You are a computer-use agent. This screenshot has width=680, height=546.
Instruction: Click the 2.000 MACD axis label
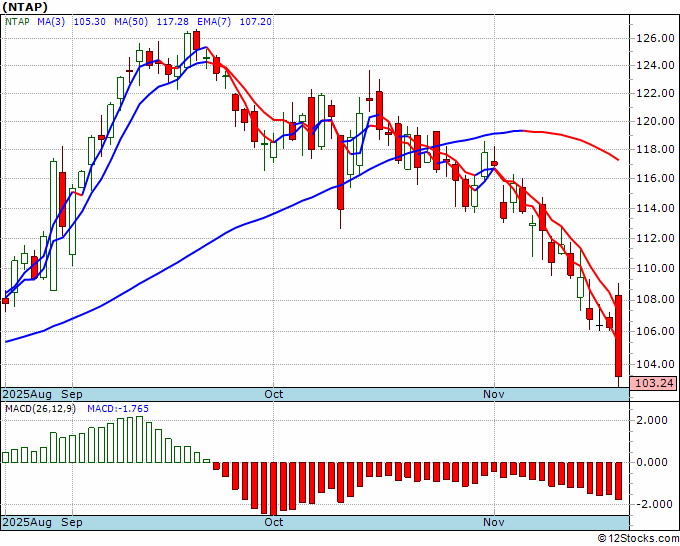(652, 420)
